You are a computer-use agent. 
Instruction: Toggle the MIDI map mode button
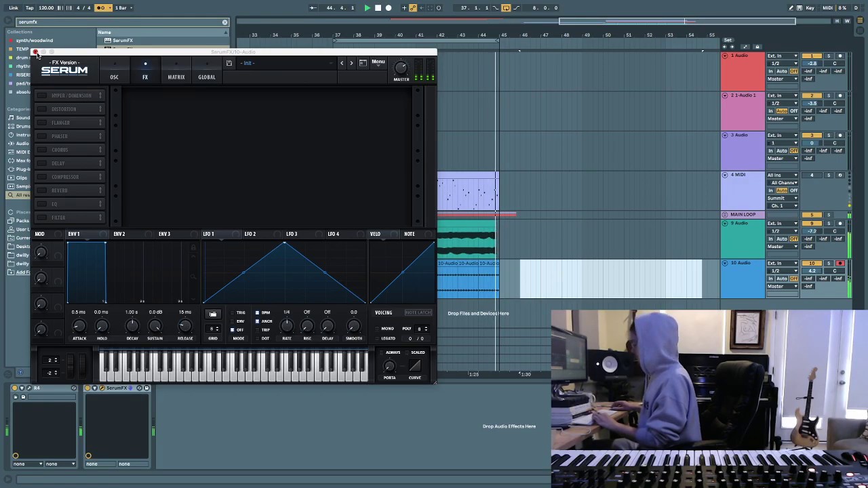tap(827, 7)
